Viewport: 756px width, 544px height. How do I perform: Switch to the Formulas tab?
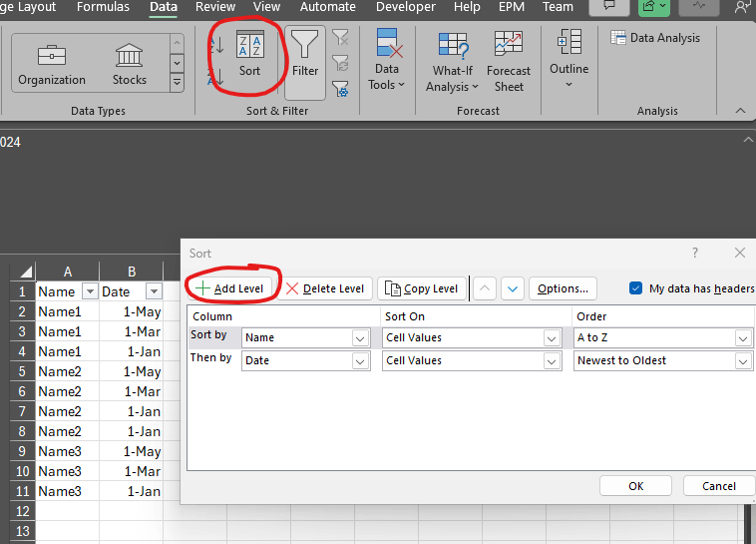tap(103, 7)
